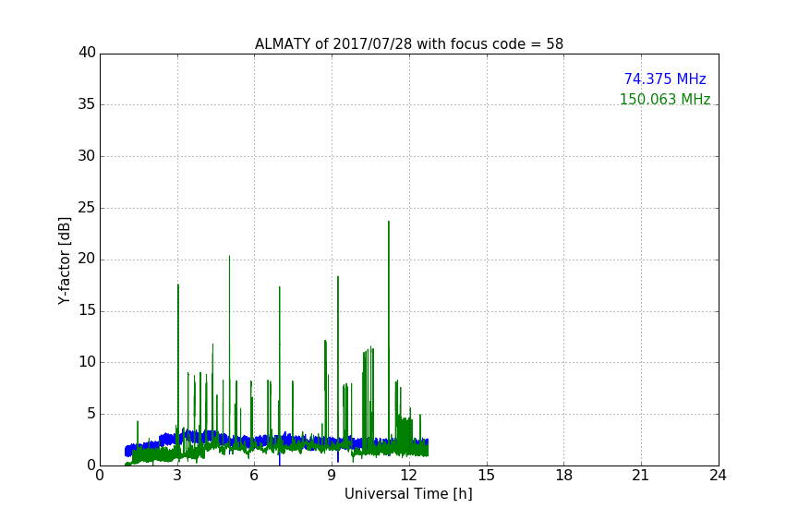798x532 pixels.
Task: Click the Y-factor [dB] axis label
Action: tap(64, 260)
